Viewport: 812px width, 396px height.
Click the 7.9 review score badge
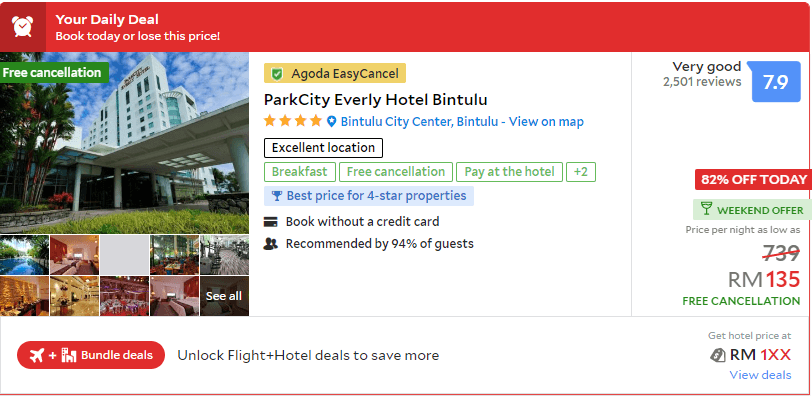point(776,82)
